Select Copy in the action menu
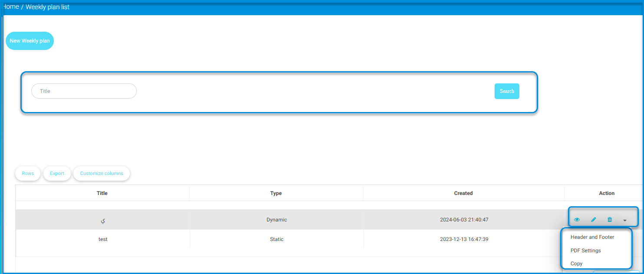 [577, 264]
